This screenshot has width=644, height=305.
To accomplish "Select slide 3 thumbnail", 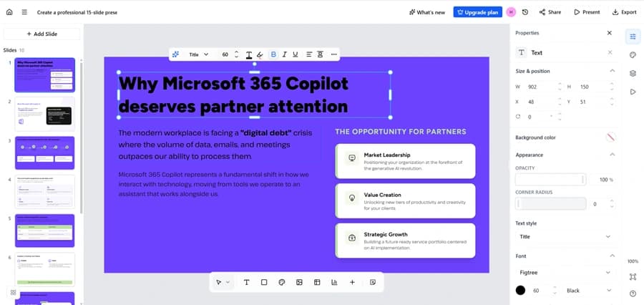I will click(45, 153).
